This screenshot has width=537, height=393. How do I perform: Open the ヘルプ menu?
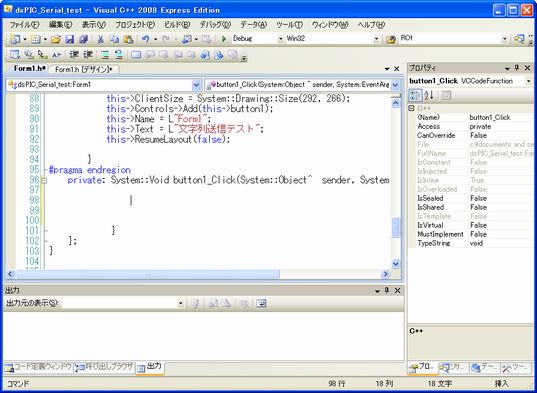click(371, 25)
